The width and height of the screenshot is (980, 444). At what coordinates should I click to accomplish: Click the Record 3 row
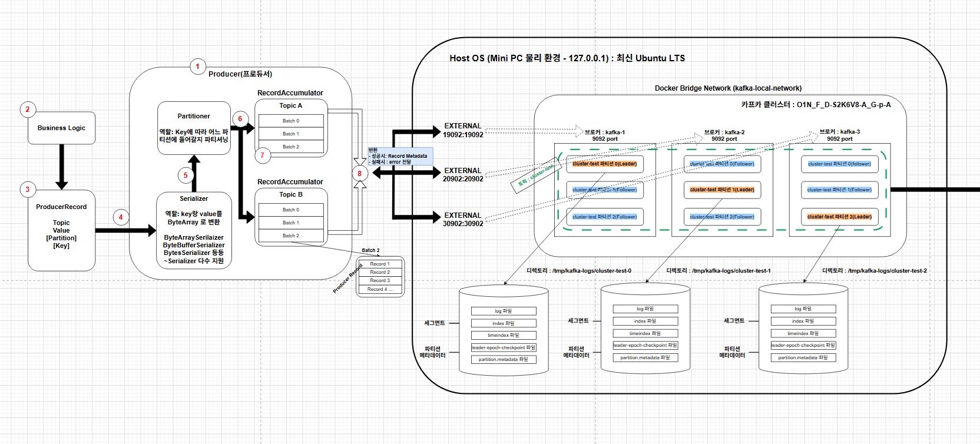tap(380, 280)
